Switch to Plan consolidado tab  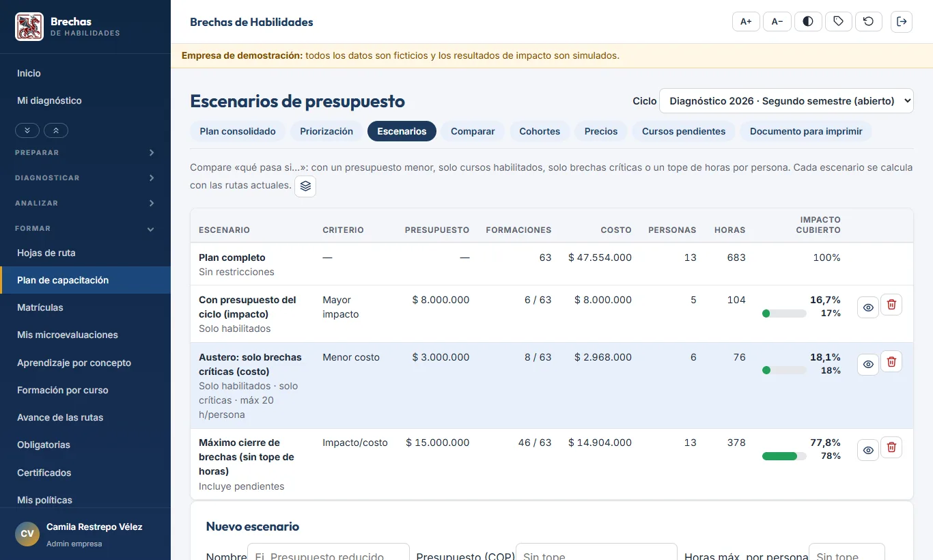(238, 131)
